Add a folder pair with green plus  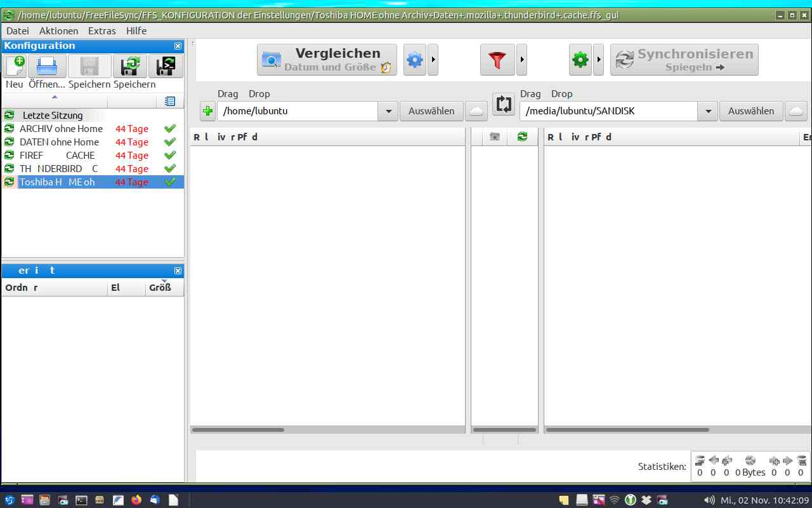pos(207,110)
